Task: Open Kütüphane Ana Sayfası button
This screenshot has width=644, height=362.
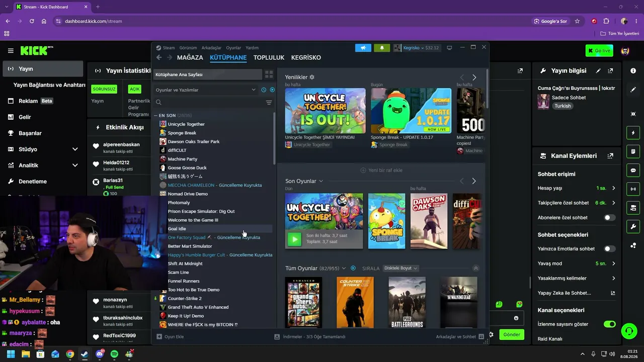Action: pyautogui.click(x=208, y=74)
